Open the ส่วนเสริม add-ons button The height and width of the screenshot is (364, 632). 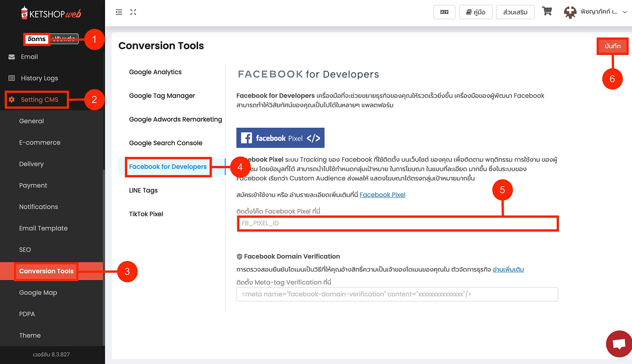point(515,12)
